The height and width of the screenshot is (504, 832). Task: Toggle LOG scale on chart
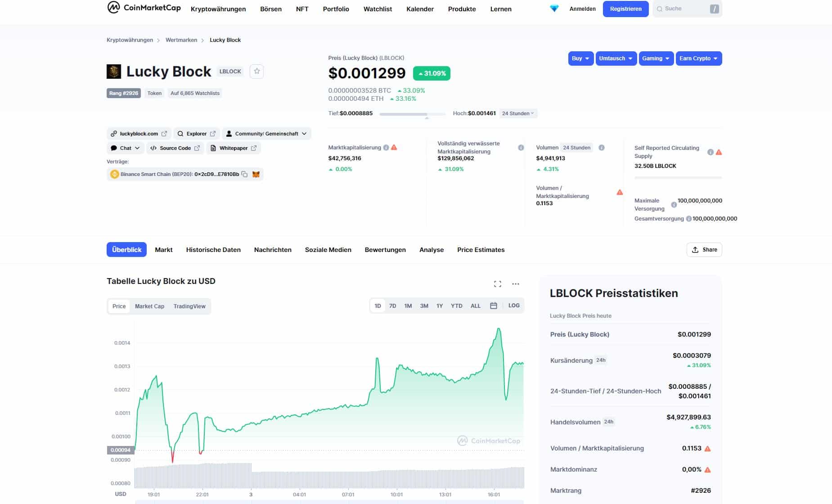click(x=514, y=306)
